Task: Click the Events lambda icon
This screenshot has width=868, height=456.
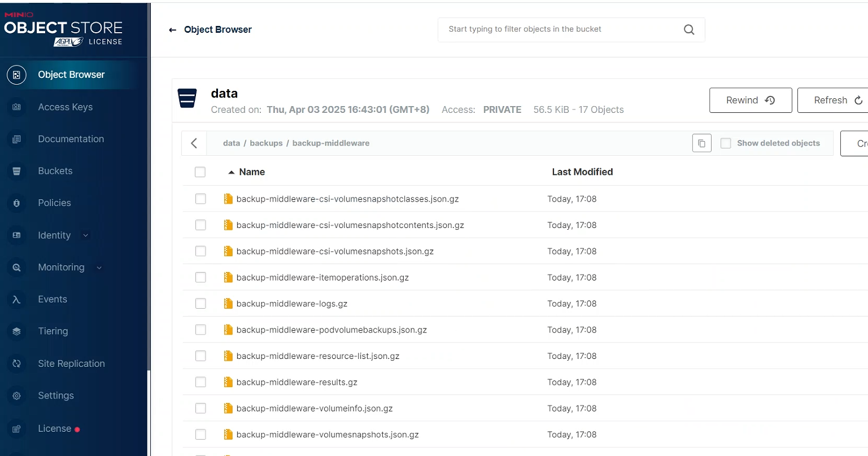Action: tap(16, 300)
